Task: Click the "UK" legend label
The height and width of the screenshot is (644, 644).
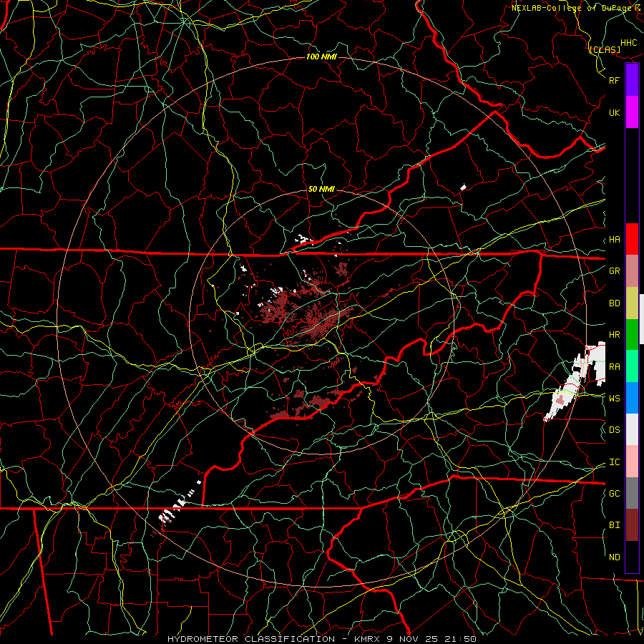Action: coord(615,113)
